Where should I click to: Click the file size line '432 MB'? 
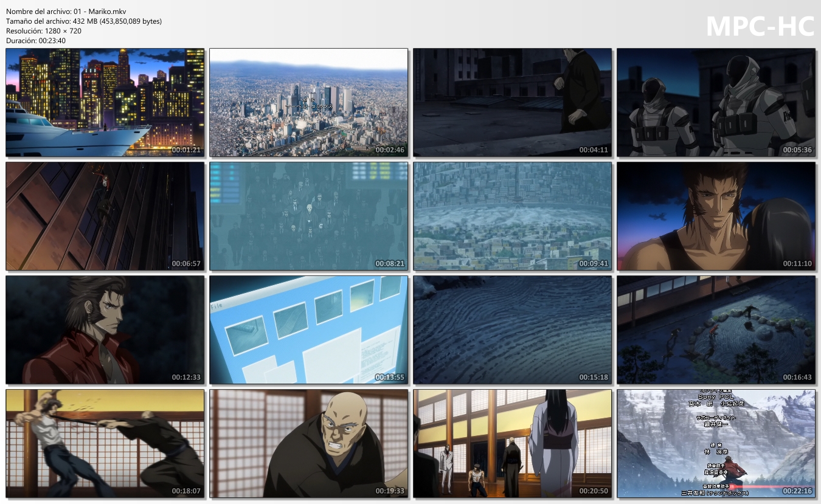pyautogui.click(x=84, y=21)
